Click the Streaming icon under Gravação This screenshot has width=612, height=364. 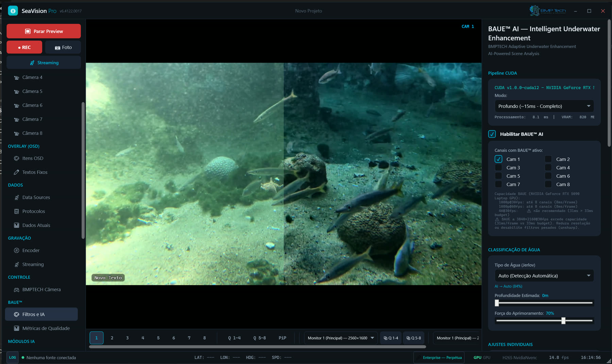click(16, 264)
